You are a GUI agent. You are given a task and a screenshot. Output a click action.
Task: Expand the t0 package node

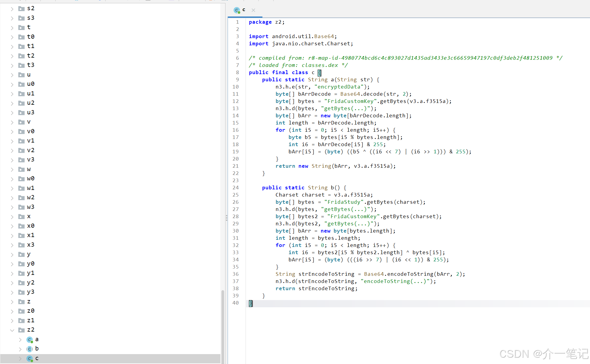[x=12, y=37]
